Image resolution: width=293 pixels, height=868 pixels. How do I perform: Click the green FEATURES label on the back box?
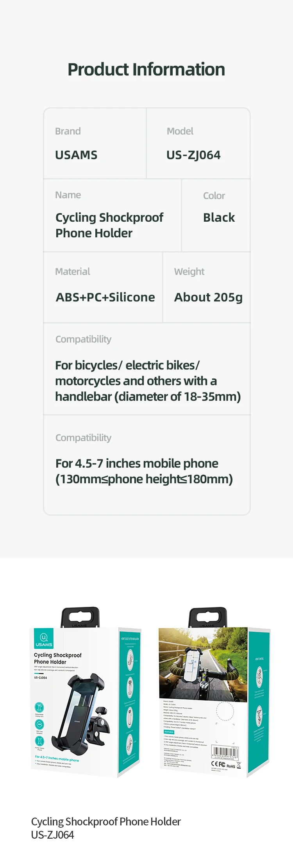pos(169,732)
